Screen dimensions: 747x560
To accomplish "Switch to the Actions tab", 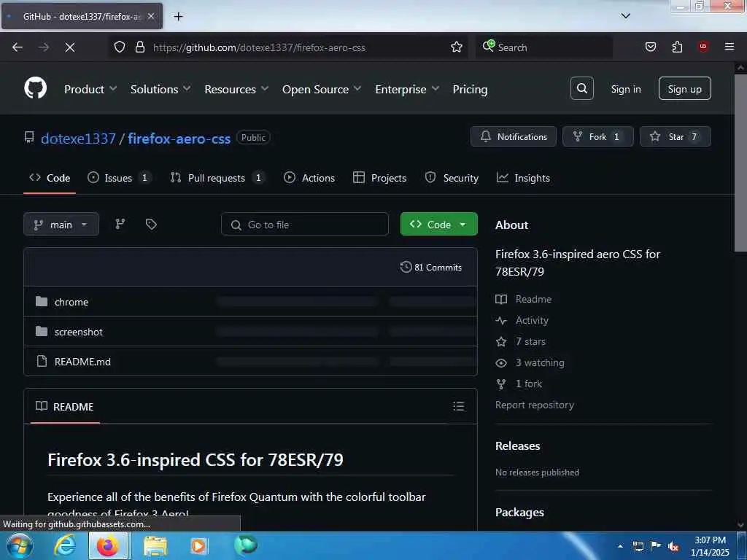I will click(x=309, y=178).
